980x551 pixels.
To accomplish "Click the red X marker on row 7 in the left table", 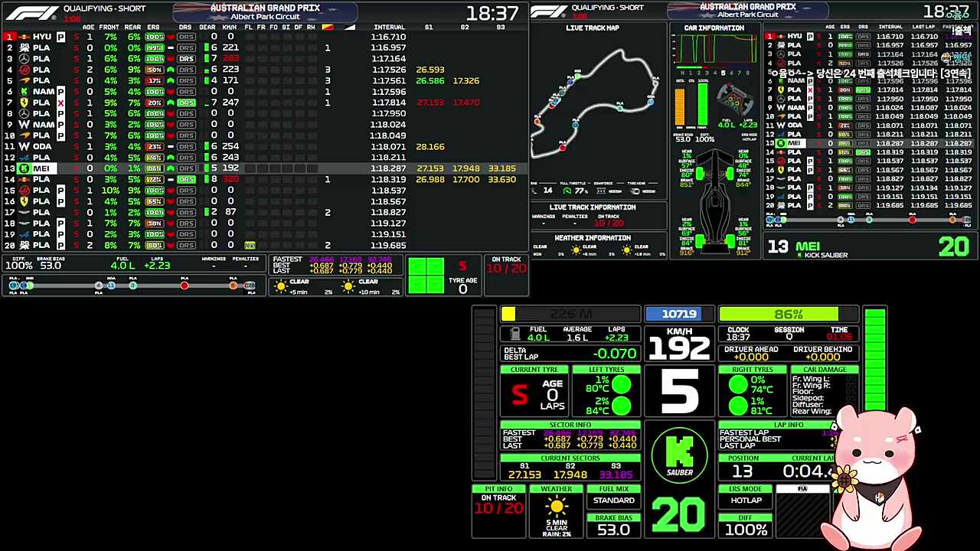I will [60, 103].
